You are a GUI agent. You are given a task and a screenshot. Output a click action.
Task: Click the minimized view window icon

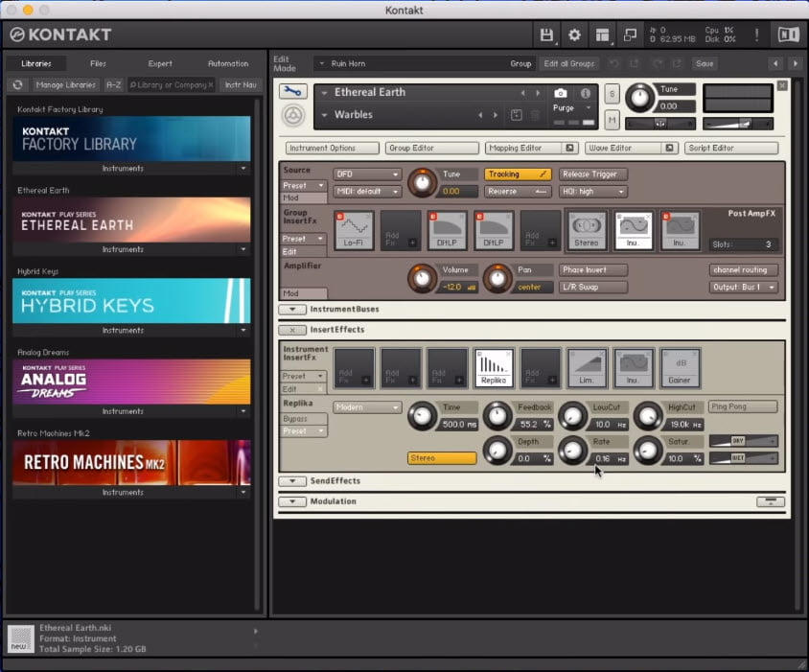tap(630, 35)
